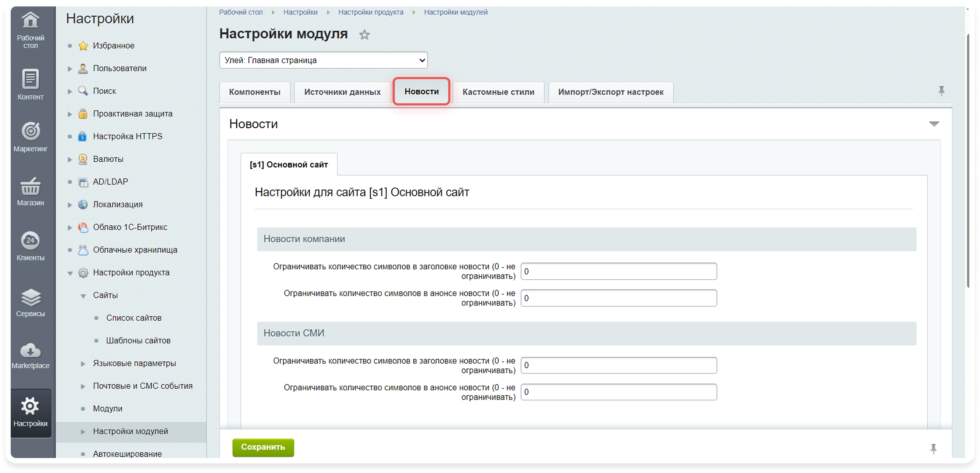This screenshot has height=473, width=980.
Task: Click the vertical page scrollbar
Action: tap(968, 160)
